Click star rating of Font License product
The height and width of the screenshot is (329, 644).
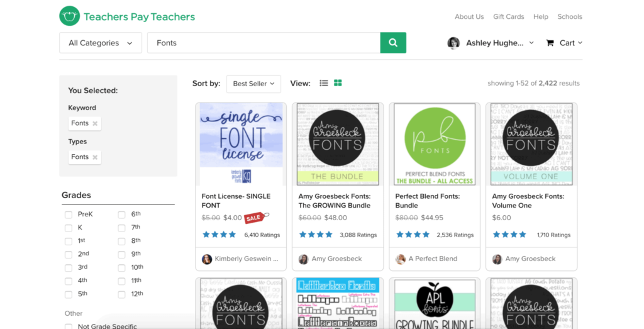219,235
